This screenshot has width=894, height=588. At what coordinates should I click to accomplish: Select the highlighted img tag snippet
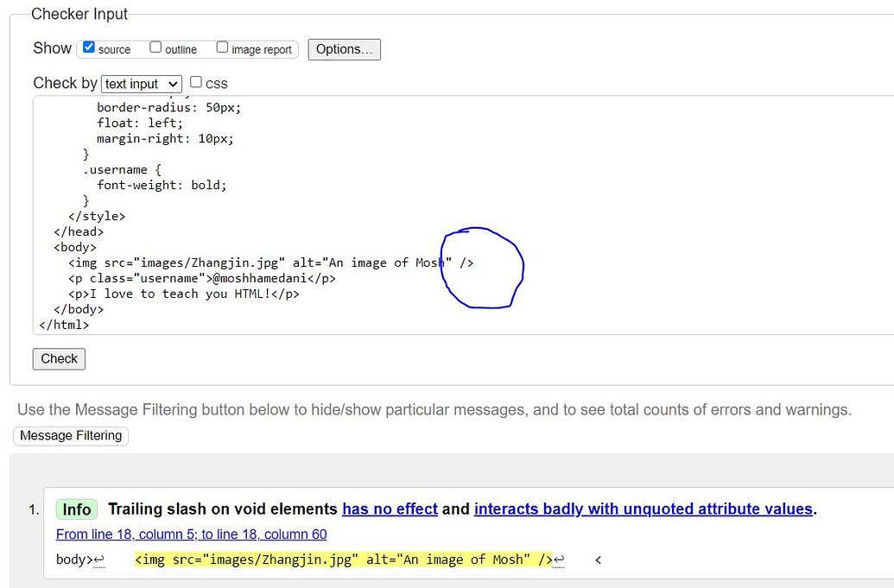(346, 560)
